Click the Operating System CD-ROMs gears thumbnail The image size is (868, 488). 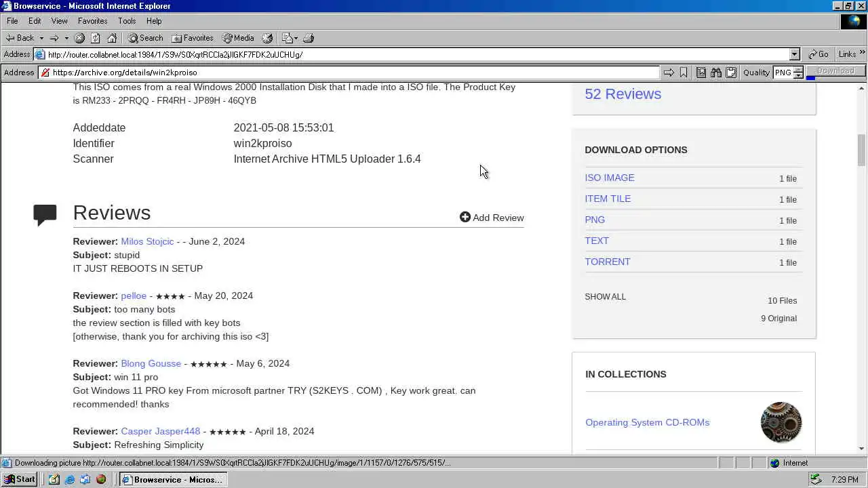[x=781, y=422]
